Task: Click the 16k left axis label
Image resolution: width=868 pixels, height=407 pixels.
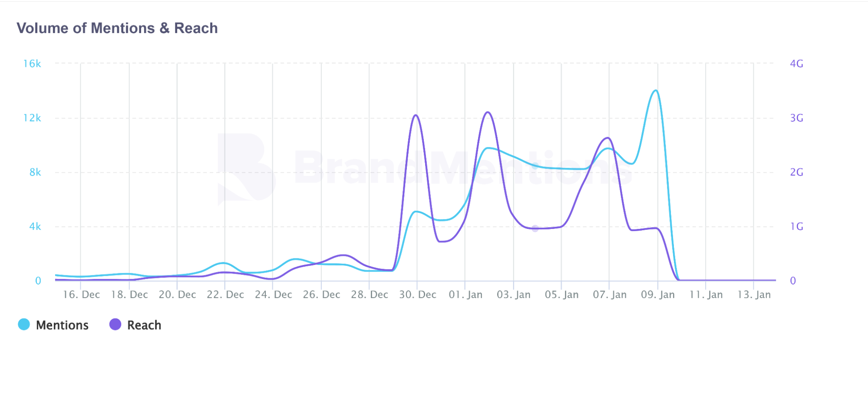Action: click(x=32, y=64)
